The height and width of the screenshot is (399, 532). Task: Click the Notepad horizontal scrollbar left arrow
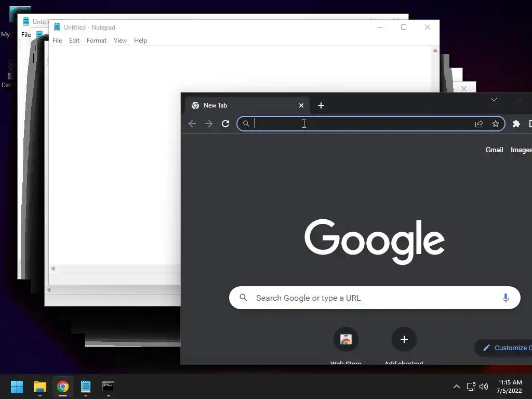[53, 269]
